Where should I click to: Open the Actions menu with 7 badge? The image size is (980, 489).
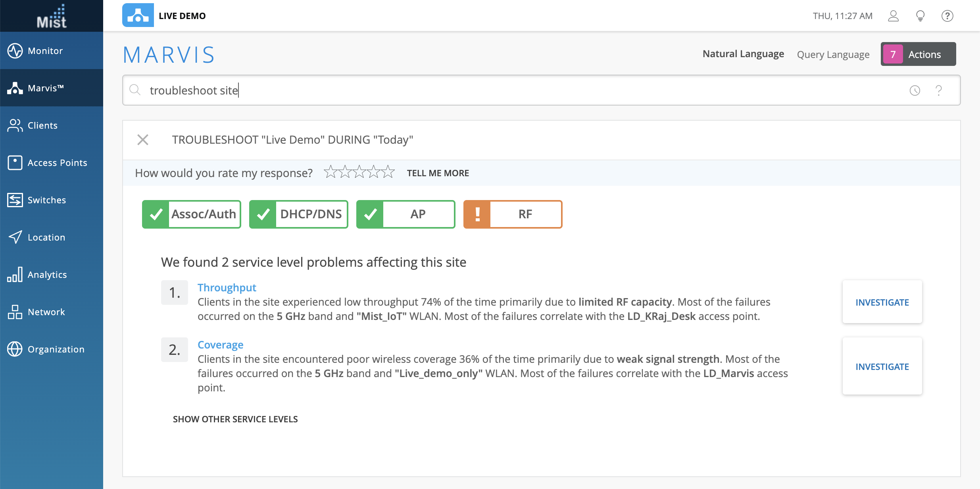[x=918, y=54]
